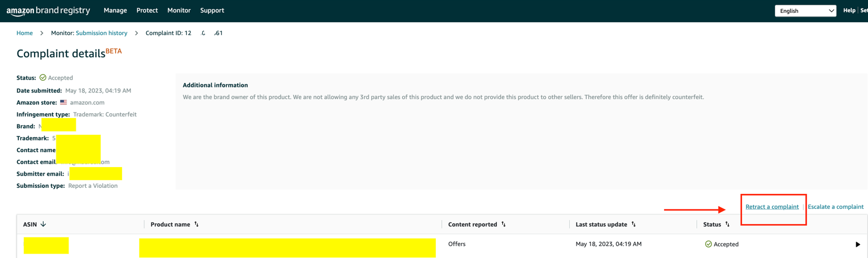The image size is (868, 258).
Task: Click the Help link in the header
Action: tap(849, 11)
